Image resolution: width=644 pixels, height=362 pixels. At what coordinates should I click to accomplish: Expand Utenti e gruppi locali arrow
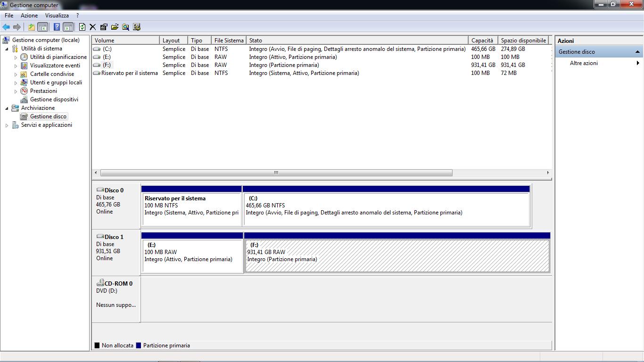[x=16, y=82]
